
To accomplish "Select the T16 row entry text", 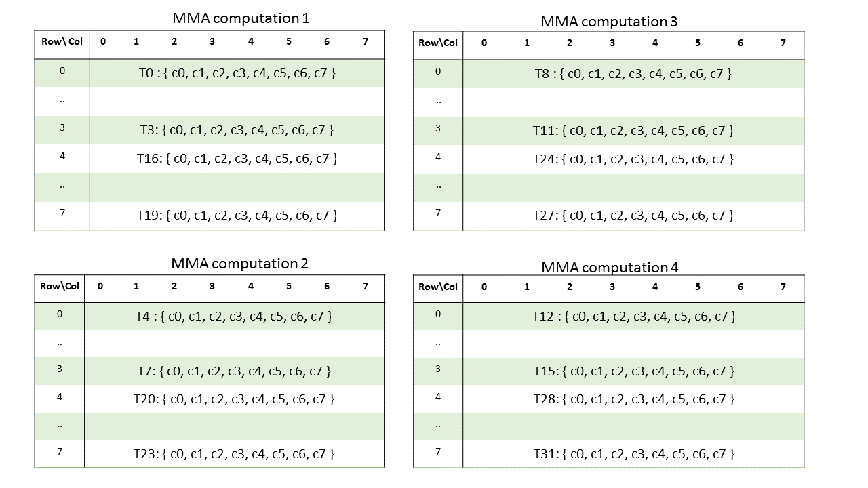I will [237, 159].
